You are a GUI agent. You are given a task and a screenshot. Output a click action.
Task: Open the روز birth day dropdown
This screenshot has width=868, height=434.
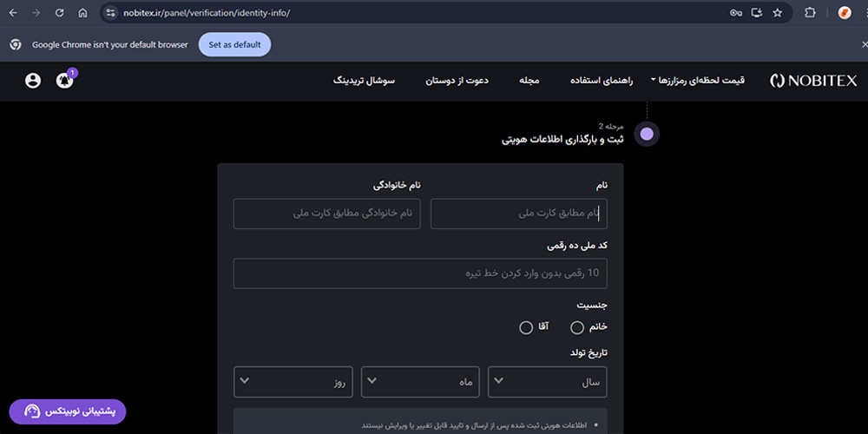point(293,382)
